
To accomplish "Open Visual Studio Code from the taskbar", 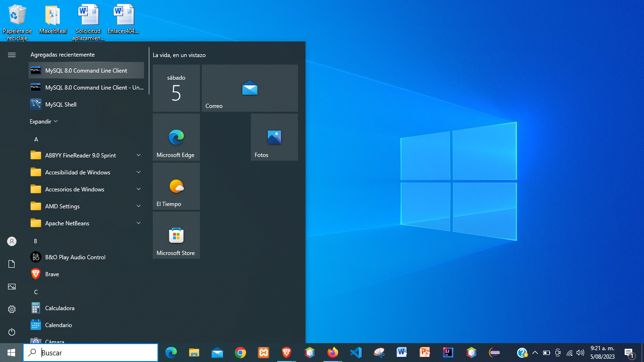I will [x=356, y=353].
